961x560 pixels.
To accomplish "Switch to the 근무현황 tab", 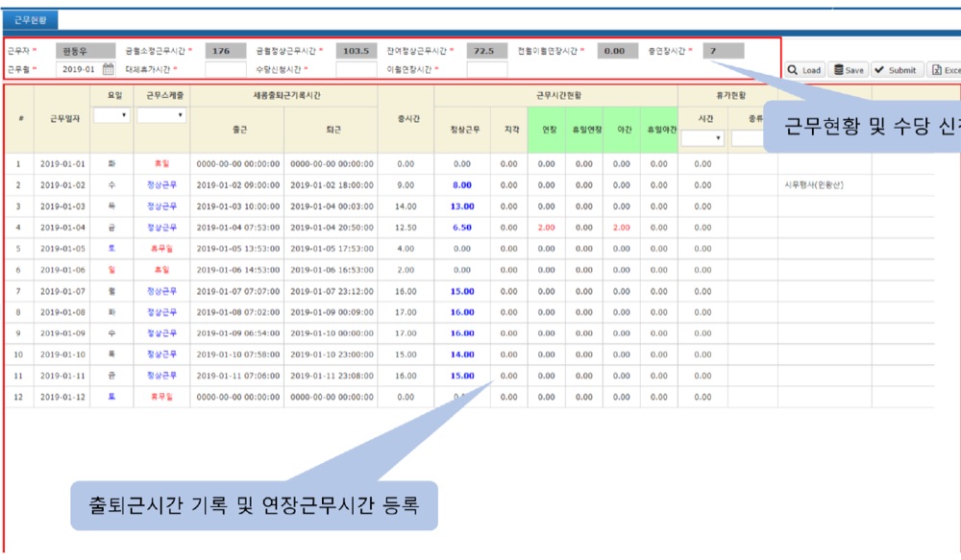I will pyautogui.click(x=31, y=20).
